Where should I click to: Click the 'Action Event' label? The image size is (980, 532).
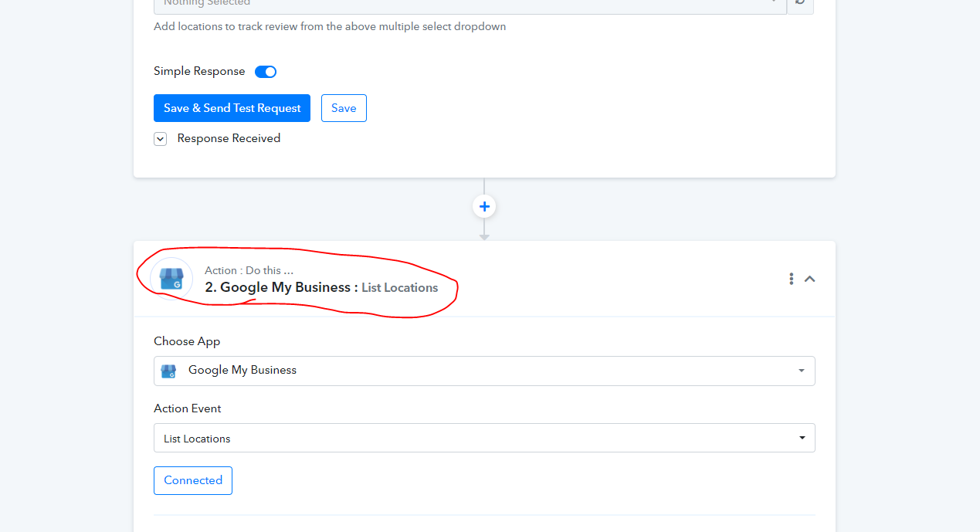188,408
